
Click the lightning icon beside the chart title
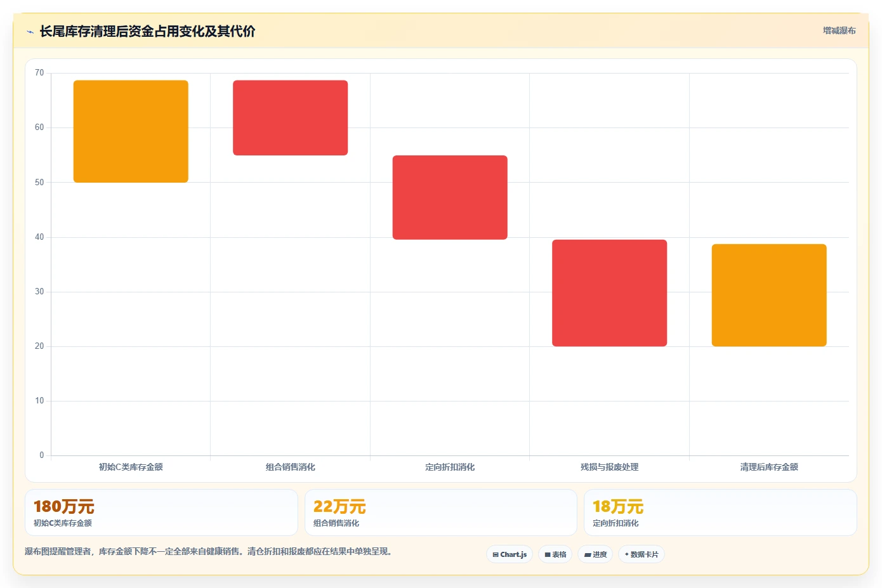coord(30,32)
